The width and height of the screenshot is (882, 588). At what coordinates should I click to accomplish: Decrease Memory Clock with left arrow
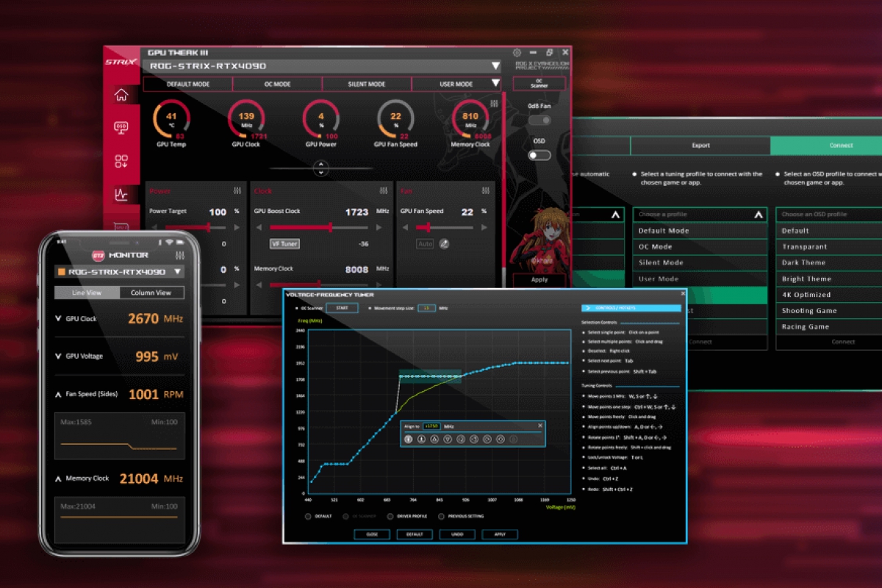click(258, 285)
